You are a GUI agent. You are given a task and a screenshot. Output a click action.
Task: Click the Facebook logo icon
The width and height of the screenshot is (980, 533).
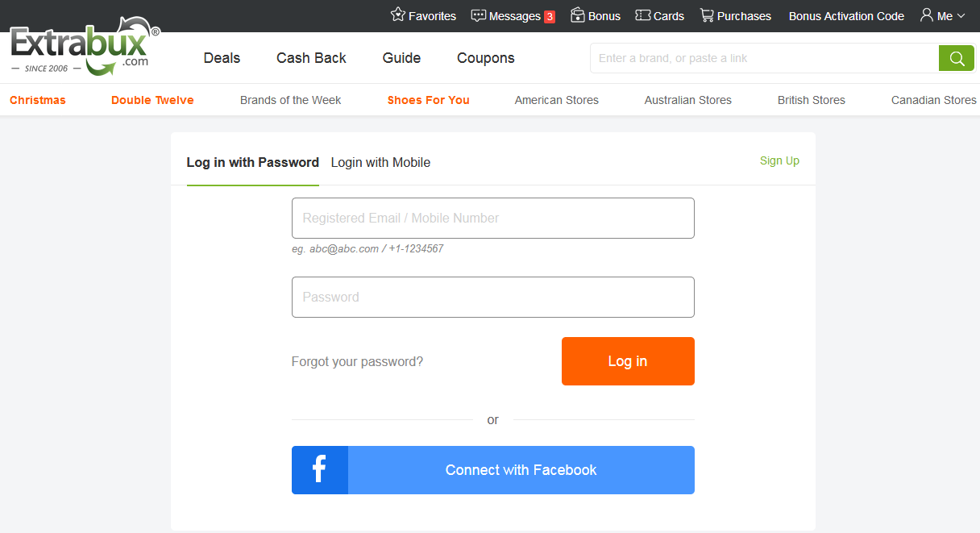(319, 470)
